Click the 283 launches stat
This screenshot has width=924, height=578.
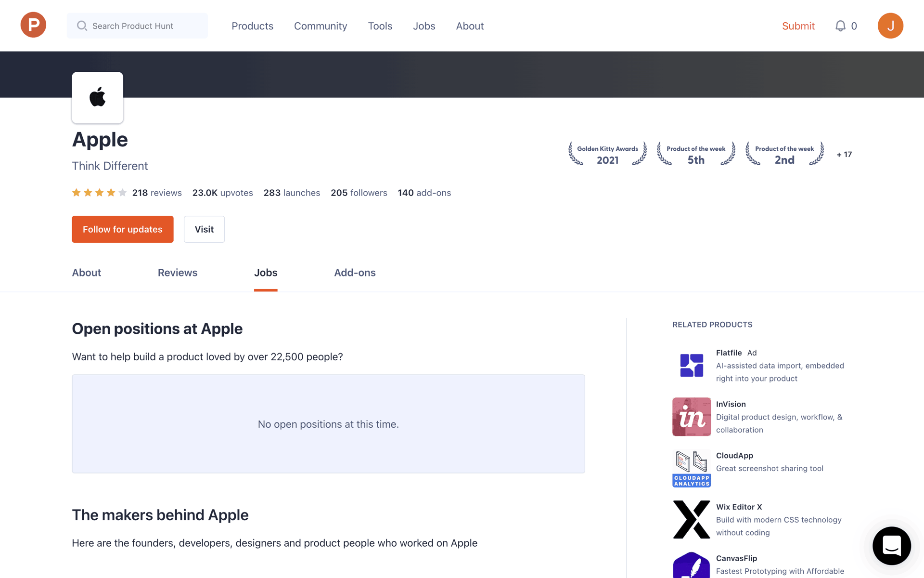(292, 193)
